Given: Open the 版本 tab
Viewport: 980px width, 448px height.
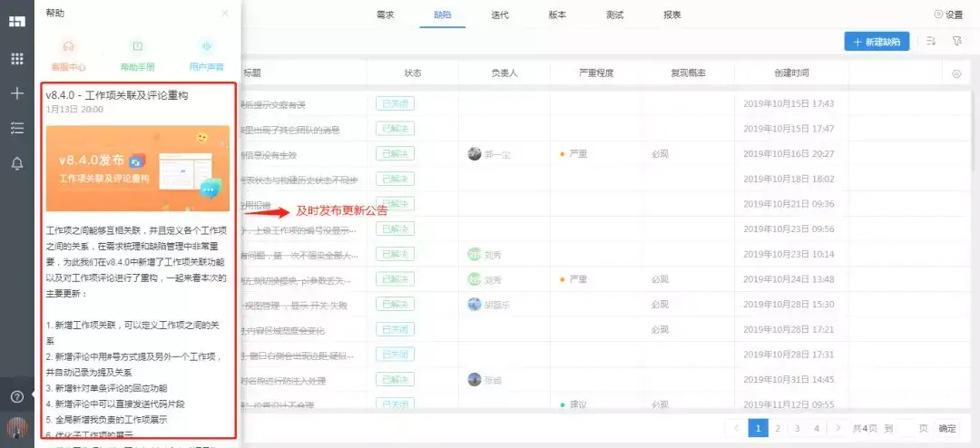Looking at the screenshot, I should coord(557,15).
